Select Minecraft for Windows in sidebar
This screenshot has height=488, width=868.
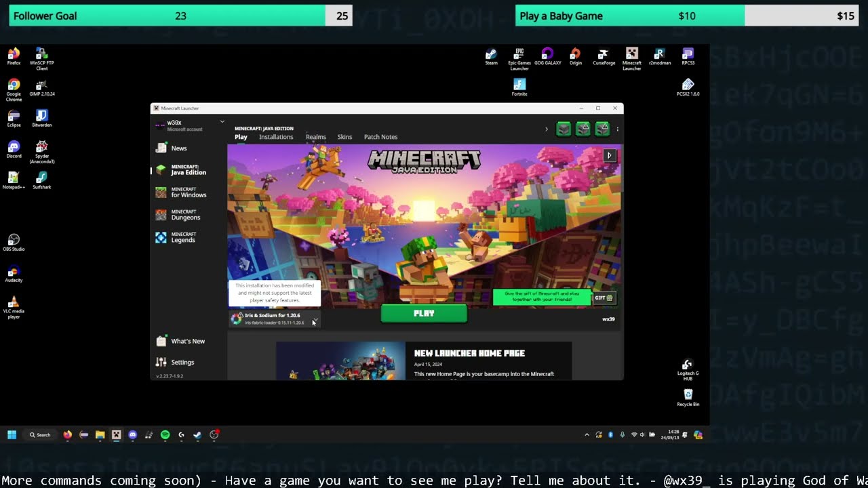pyautogui.click(x=181, y=192)
